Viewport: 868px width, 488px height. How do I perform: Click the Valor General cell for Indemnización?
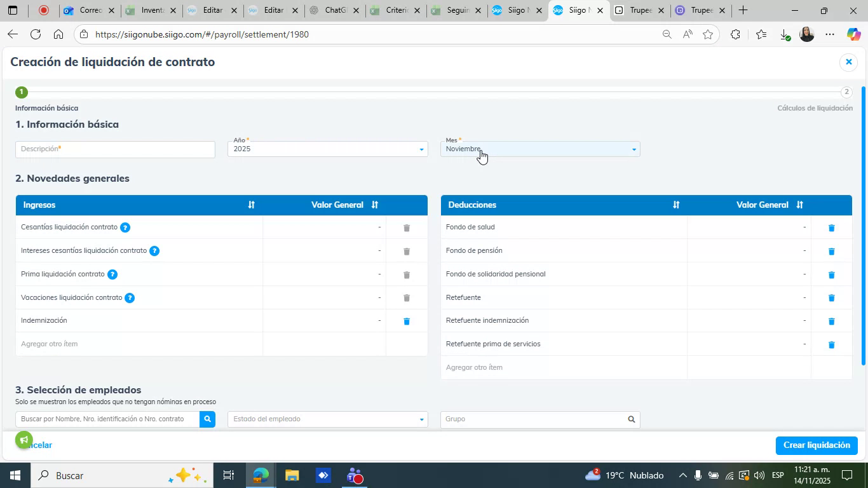pyautogui.click(x=324, y=321)
